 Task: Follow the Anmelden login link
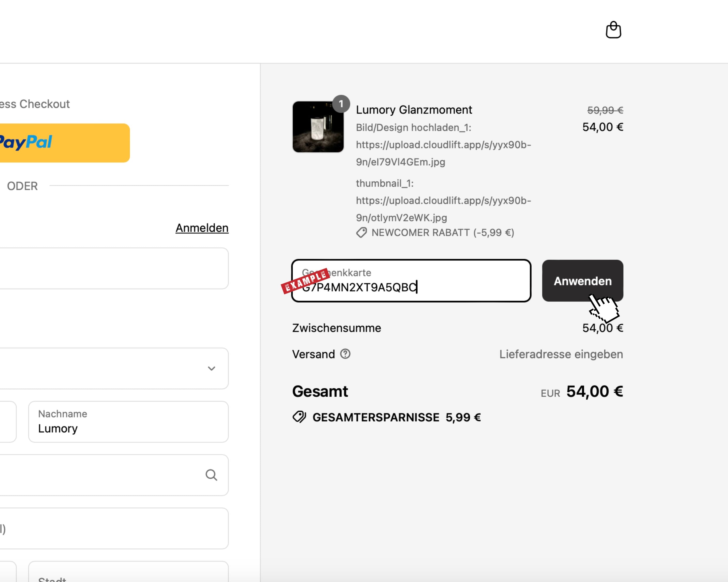(202, 228)
